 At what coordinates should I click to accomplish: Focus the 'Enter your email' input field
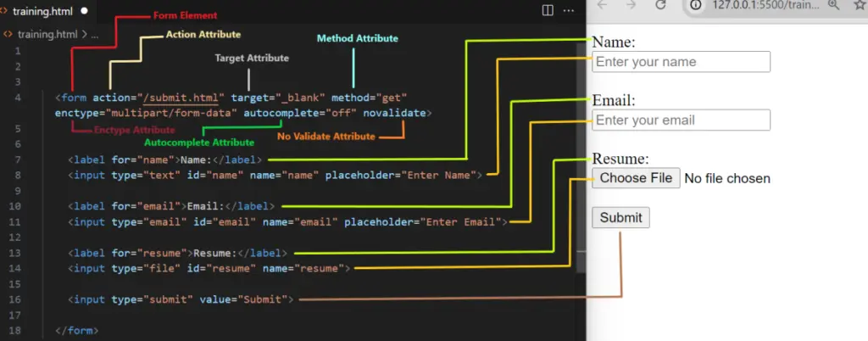pos(681,120)
